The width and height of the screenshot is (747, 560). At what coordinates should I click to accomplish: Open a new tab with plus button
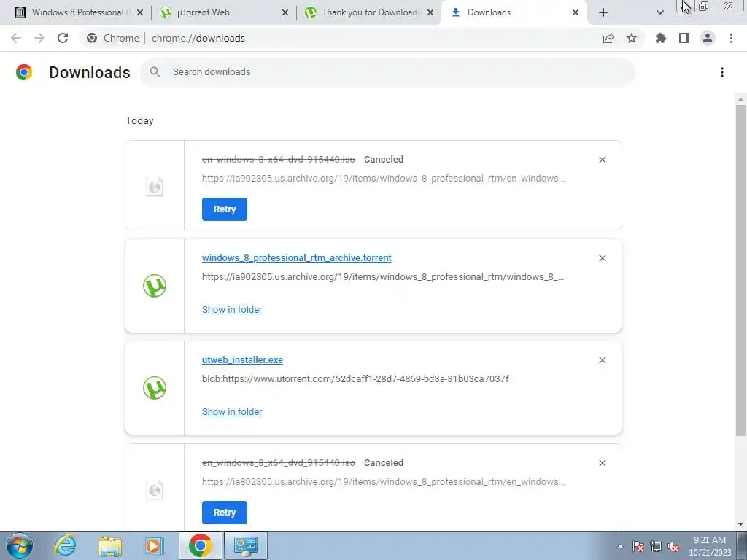tap(603, 12)
